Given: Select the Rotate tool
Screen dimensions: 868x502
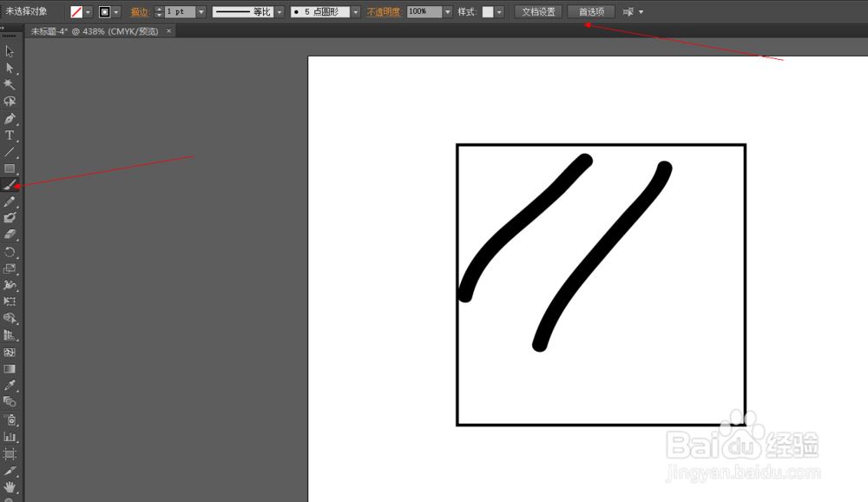Looking at the screenshot, I should click(10, 252).
